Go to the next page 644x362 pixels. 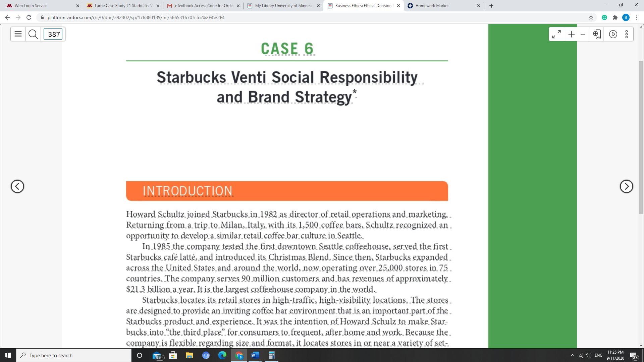click(626, 186)
